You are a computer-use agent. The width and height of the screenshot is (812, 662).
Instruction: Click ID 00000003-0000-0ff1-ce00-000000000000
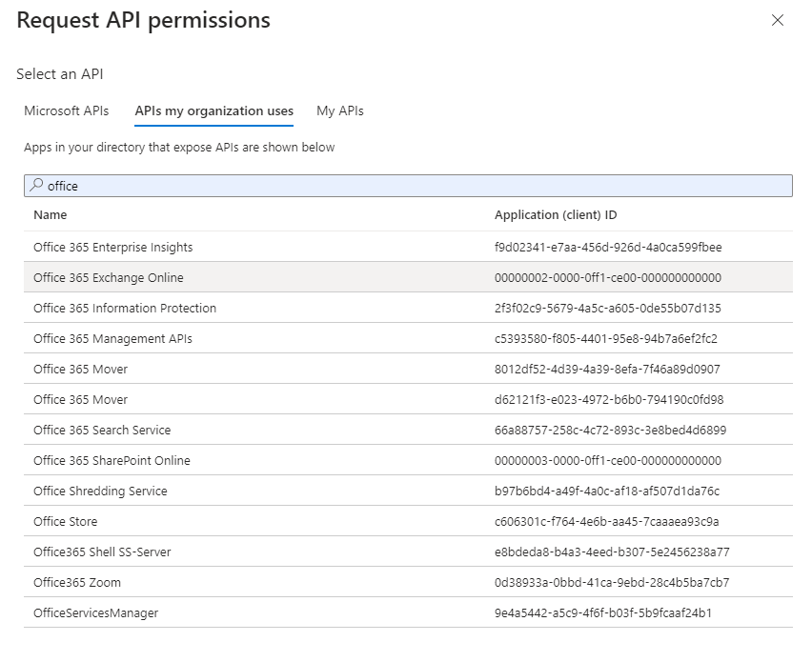click(608, 460)
